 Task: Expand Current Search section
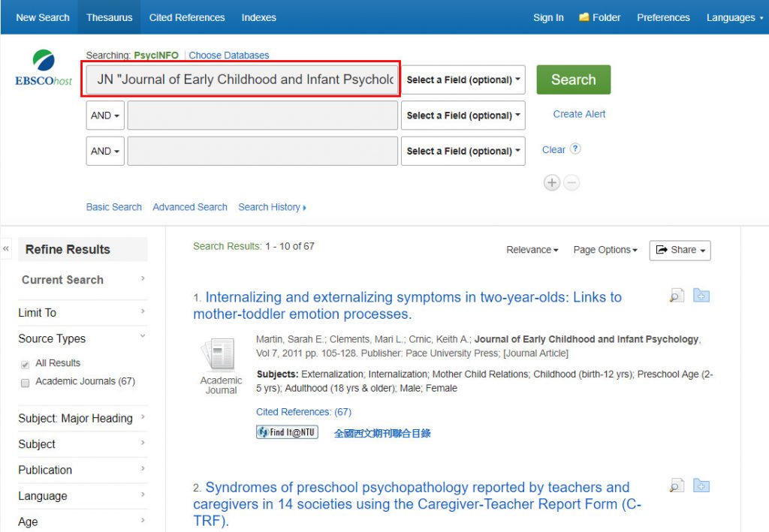coord(83,280)
